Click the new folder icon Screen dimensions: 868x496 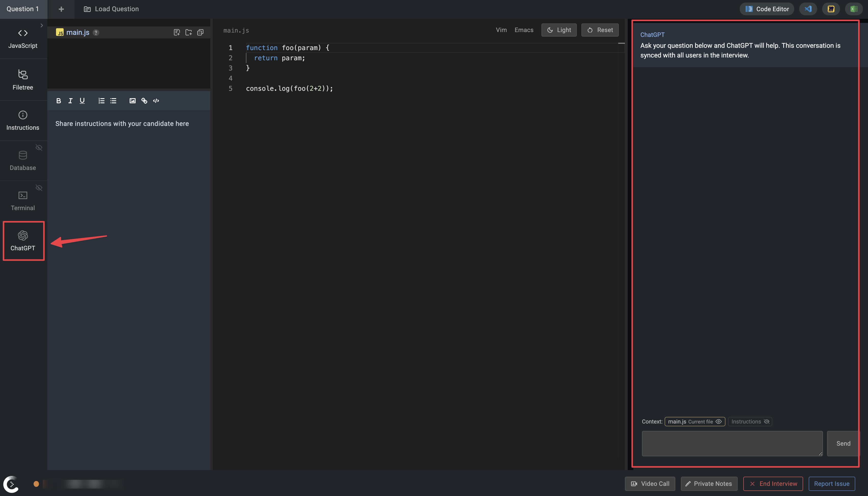188,32
